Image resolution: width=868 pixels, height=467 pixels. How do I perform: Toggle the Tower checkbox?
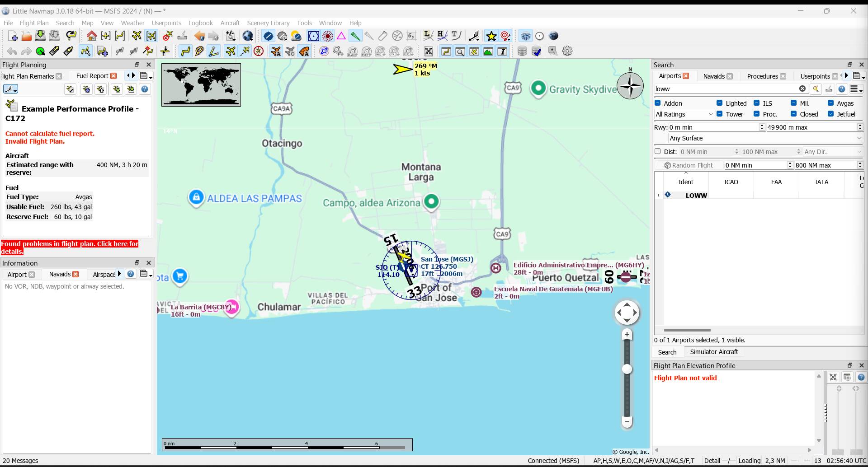(719, 114)
